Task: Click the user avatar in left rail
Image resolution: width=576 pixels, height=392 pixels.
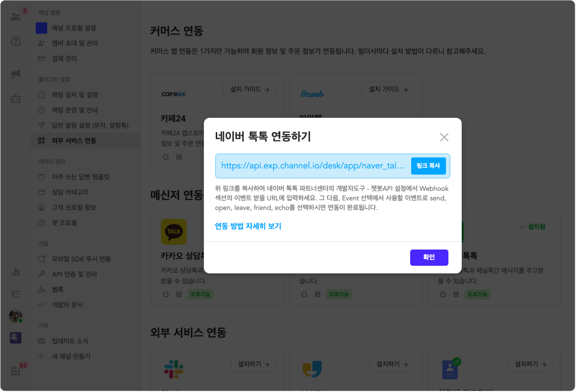Action: pyautogui.click(x=16, y=316)
